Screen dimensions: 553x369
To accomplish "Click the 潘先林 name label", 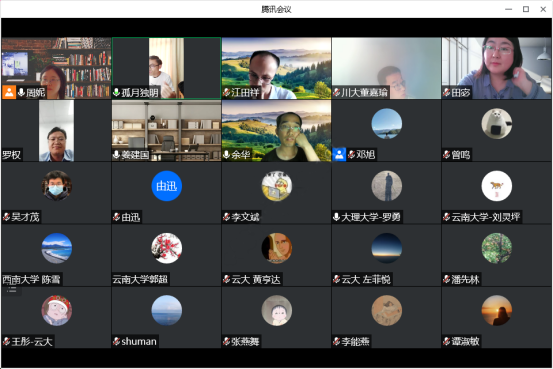I will pyautogui.click(x=465, y=279).
